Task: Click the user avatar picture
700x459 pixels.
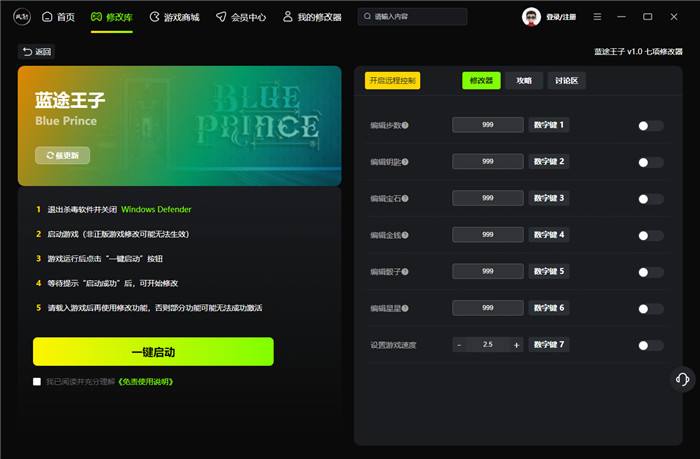Action: (531, 17)
